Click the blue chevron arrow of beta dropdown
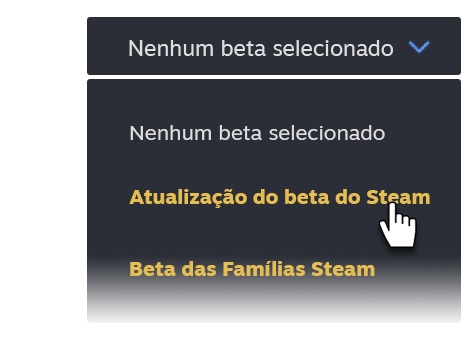466x362 pixels. coord(419,47)
